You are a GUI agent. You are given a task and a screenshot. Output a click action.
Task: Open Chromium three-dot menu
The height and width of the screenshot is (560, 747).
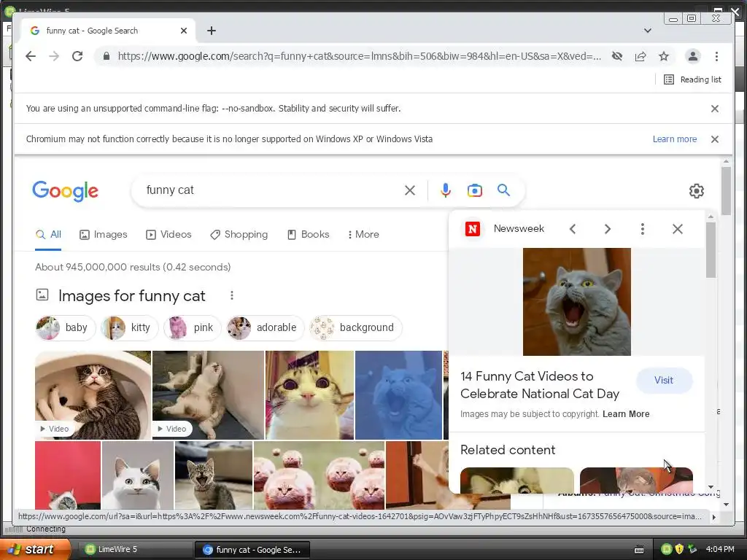tap(716, 56)
